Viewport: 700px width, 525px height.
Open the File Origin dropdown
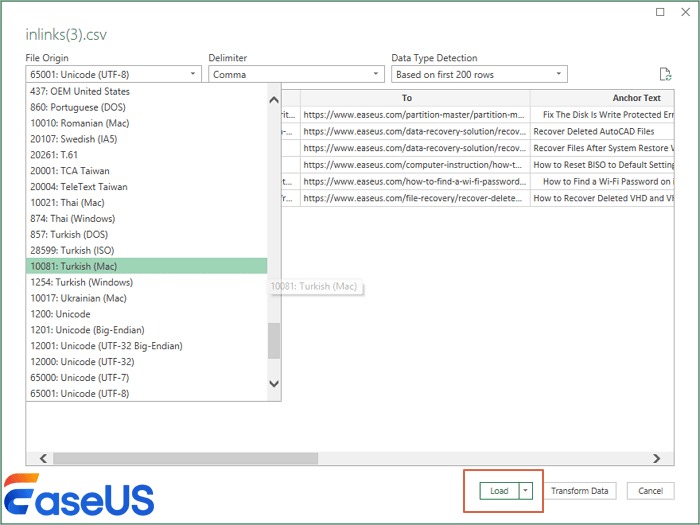(x=113, y=74)
